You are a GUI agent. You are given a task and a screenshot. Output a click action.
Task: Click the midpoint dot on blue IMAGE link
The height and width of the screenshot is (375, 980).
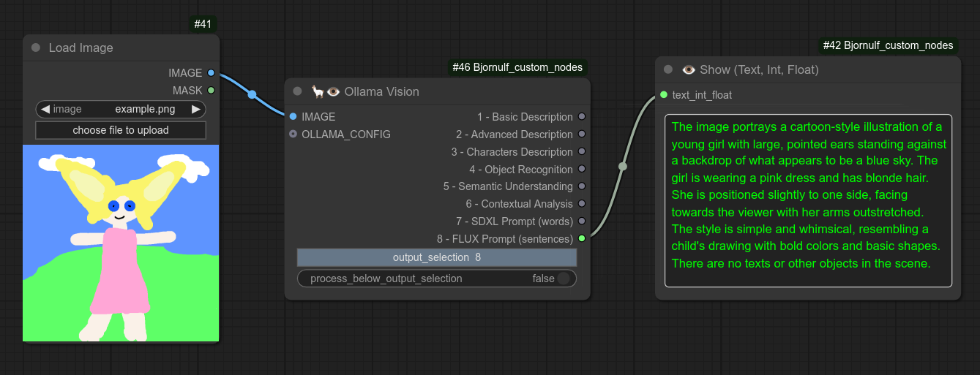tap(253, 94)
